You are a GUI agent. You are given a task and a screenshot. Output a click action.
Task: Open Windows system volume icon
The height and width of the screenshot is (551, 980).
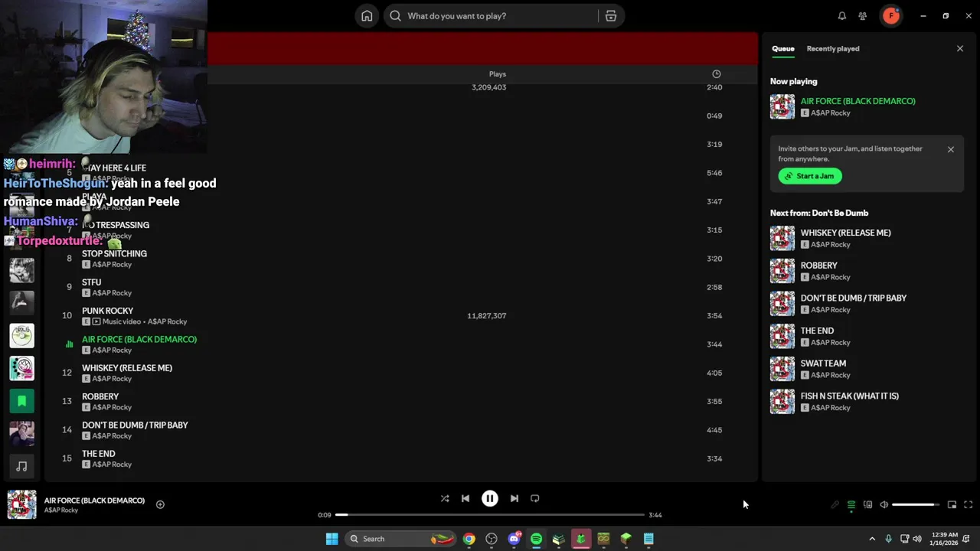pos(917,539)
